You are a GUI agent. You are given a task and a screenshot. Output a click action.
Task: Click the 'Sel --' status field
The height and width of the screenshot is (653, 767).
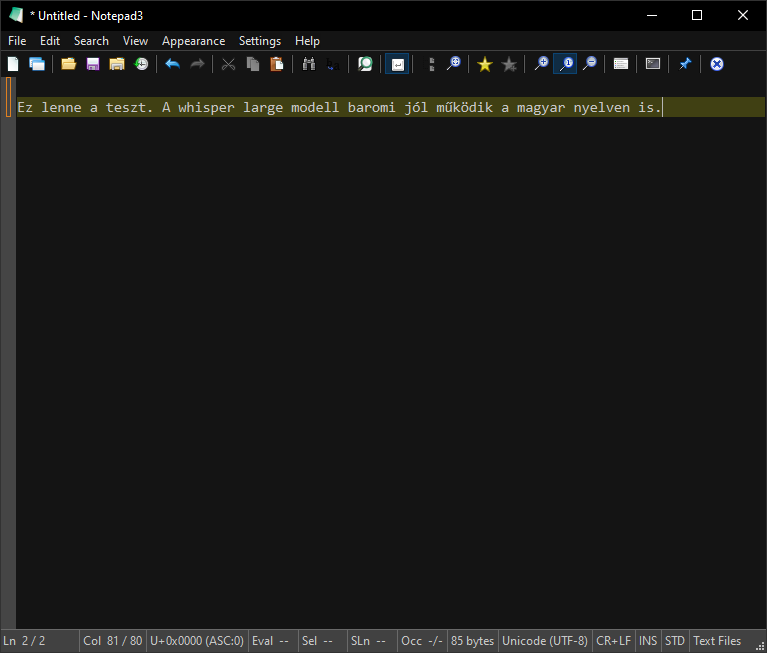coord(322,641)
